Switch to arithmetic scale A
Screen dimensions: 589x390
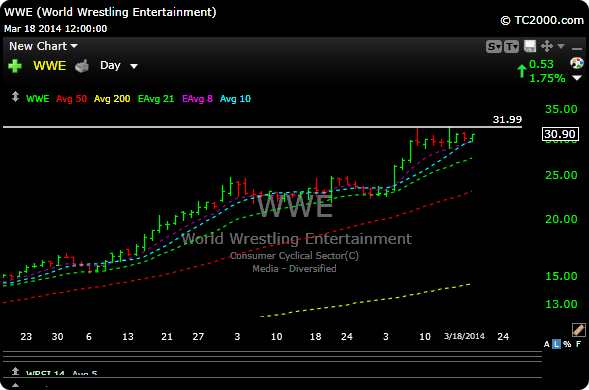[547, 344]
